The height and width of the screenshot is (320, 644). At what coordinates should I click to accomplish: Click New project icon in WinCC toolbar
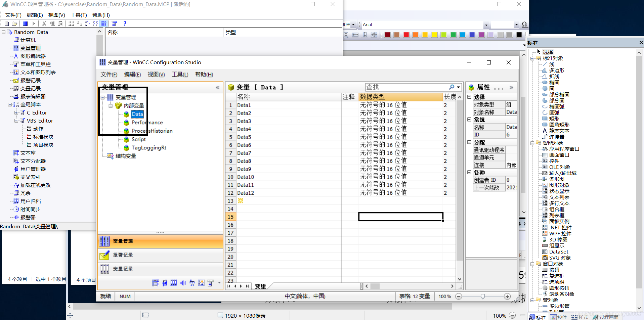(6, 24)
